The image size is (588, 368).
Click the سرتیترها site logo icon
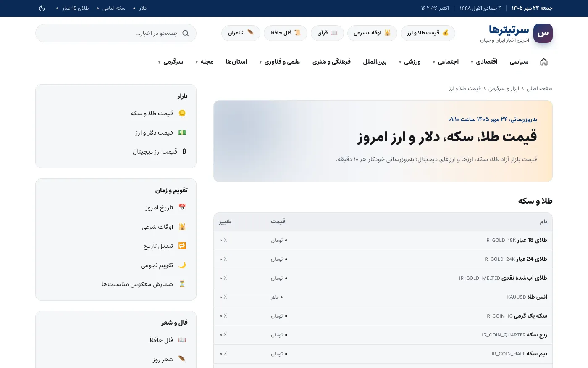(543, 33)
